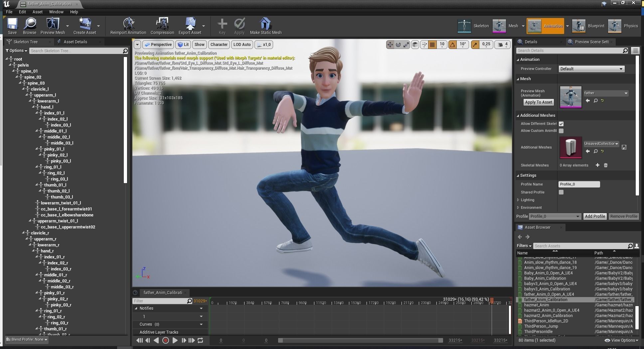
Task: Open the Window menu
Action: coord(56,12)
